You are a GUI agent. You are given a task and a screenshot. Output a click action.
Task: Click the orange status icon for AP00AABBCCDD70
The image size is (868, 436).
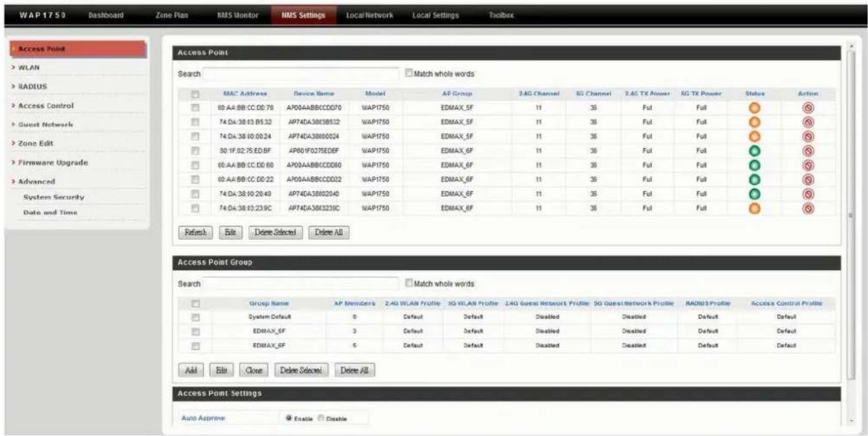753,107
